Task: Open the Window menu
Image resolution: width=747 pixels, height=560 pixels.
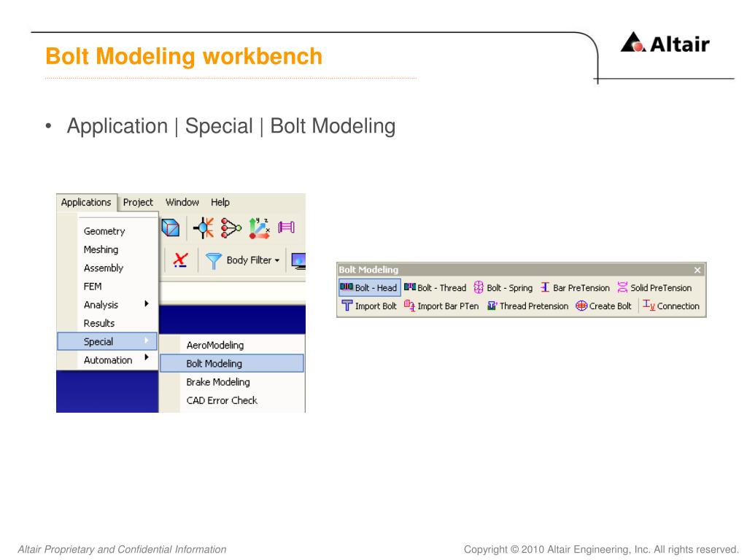Action: point(182,203)
